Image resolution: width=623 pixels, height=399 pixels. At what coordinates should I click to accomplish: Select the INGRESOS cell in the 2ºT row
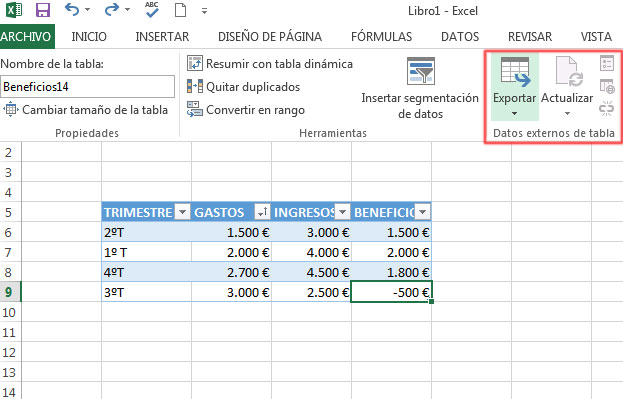[x=312, y=232]
